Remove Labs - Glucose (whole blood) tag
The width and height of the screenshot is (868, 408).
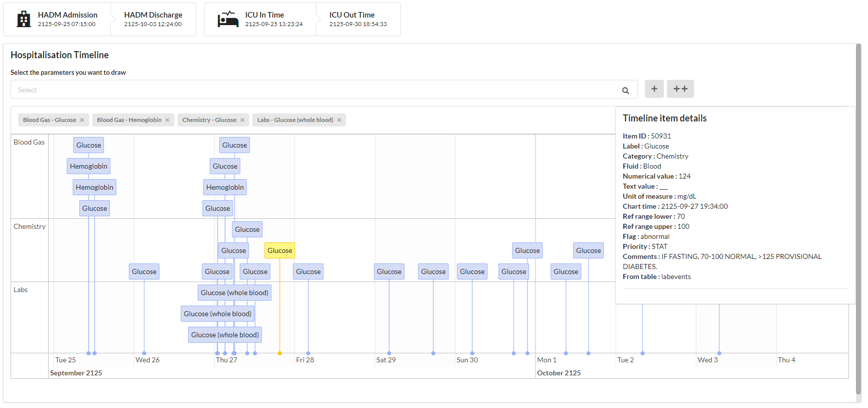(x=339, y=120)
